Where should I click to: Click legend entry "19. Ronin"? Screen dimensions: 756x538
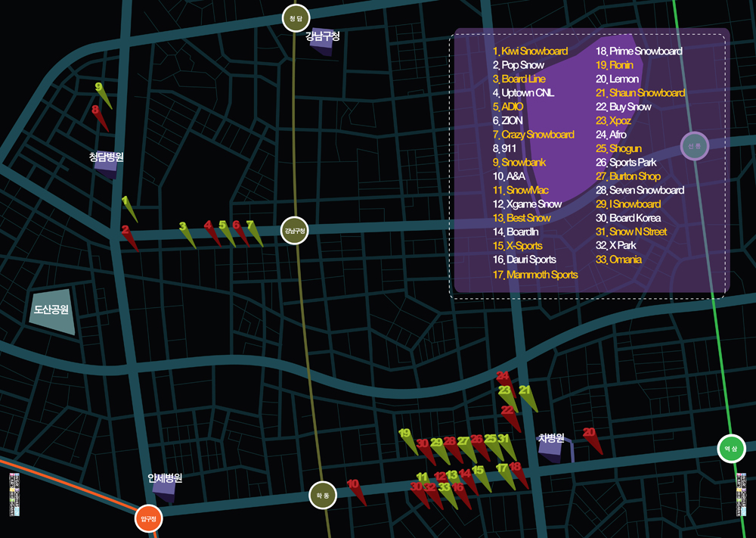pos(614,65)
